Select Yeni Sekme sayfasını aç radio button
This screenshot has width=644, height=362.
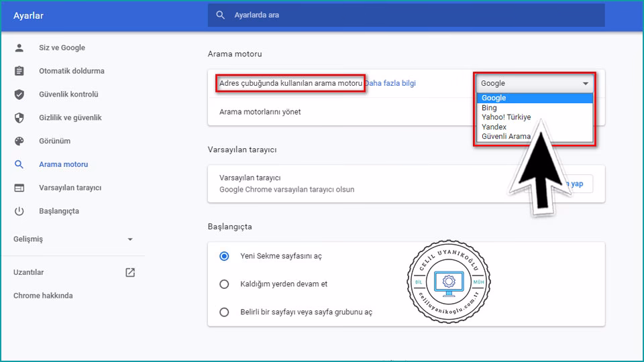click(224, 256)
